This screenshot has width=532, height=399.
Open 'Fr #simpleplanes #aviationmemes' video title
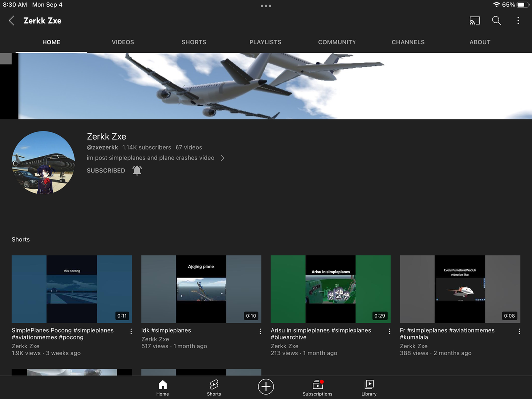[x=447, y=334]
